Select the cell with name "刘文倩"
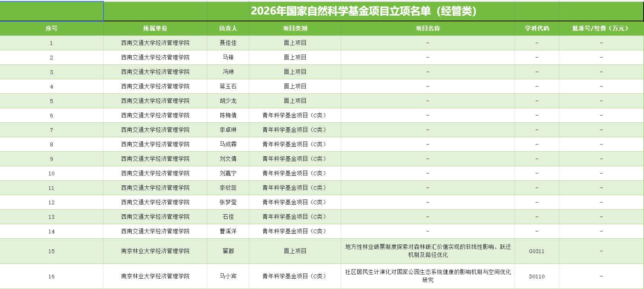The height and width of the screenshot is (289, 644). coord(228,159)
